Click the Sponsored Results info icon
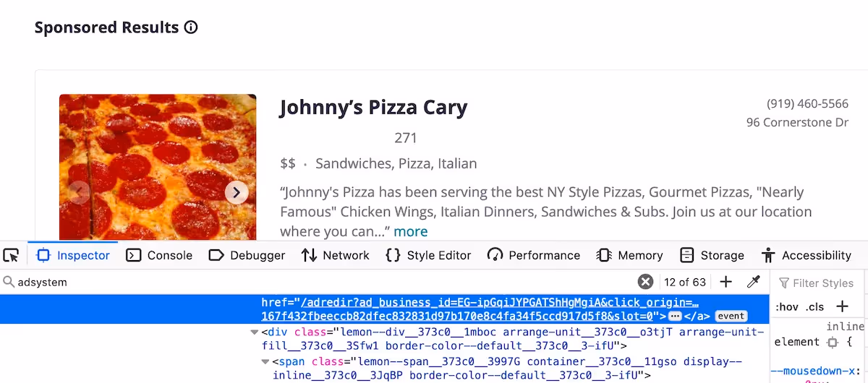Viewport: 868px width, 383px height. click(x=191, y=27)
